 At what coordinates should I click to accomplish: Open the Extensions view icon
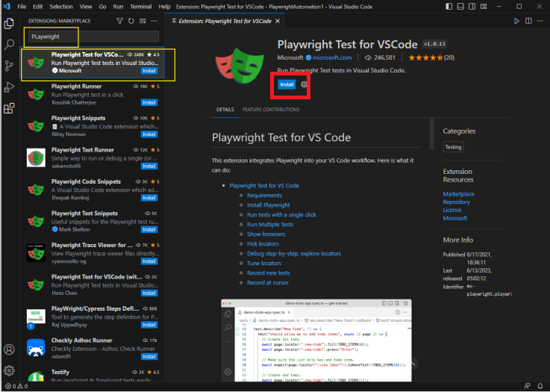click(9, 108)
